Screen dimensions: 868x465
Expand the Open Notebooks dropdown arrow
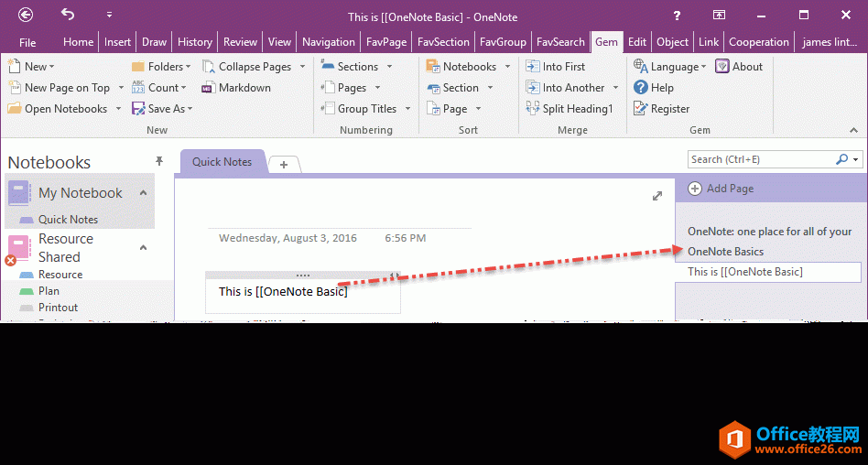(x=118, y=109)
